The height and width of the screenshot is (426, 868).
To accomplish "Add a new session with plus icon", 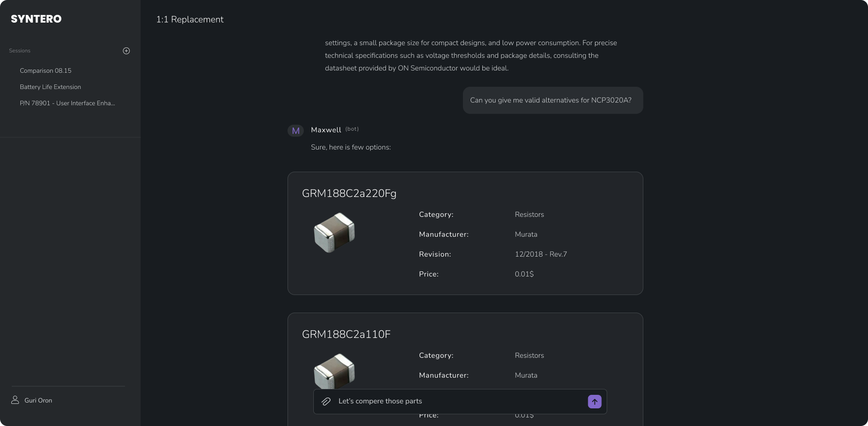I will point(127,51).
